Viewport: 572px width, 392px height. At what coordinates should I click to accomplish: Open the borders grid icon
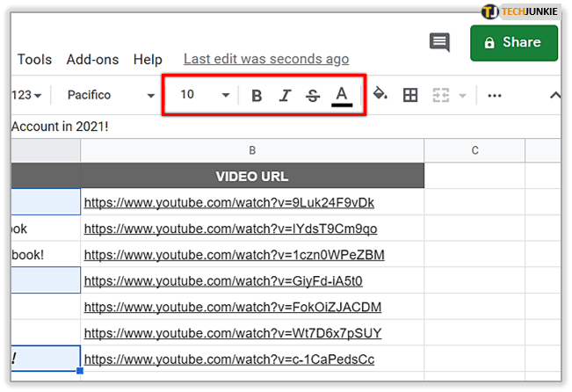tap(410, 95)
